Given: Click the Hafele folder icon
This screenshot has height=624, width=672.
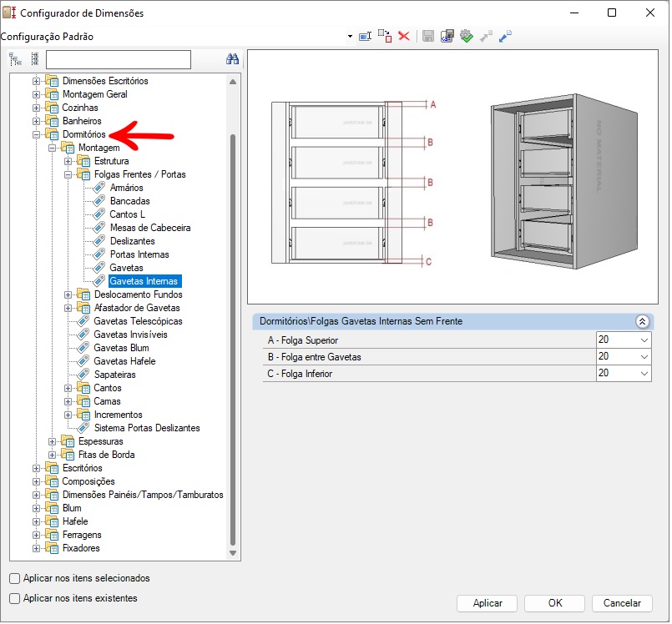Looking at the screenshot, I should [x=52, y=521].
